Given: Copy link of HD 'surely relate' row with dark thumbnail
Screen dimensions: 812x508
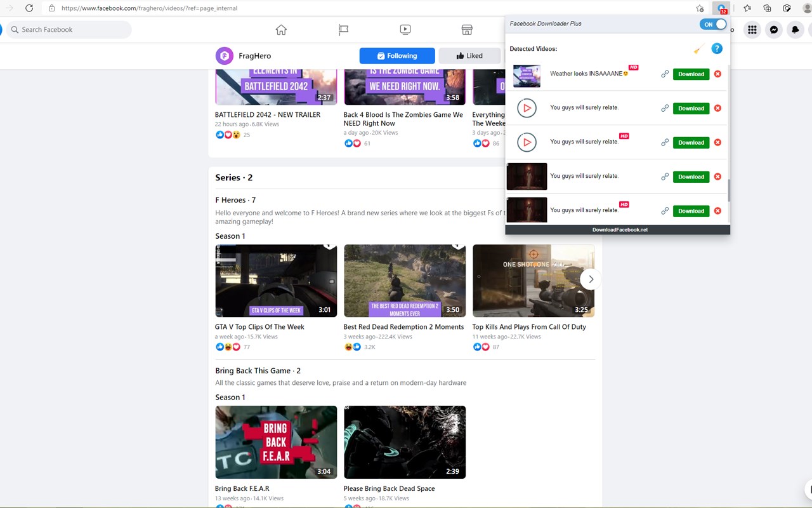Looking at the screenshot, I should click(x=665, y=211).
